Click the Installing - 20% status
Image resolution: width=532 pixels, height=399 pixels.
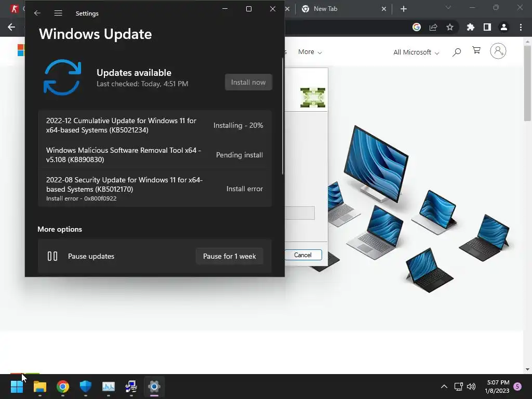(238, 125)
